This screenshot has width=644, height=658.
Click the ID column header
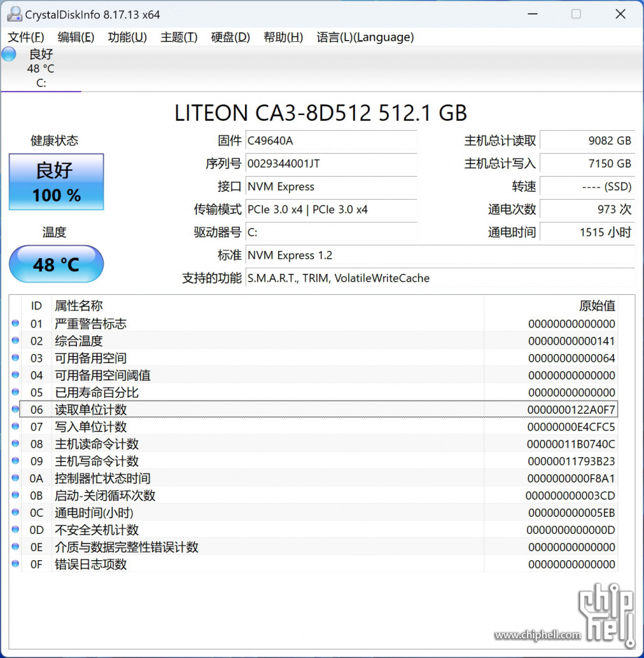tap(36, 306)
